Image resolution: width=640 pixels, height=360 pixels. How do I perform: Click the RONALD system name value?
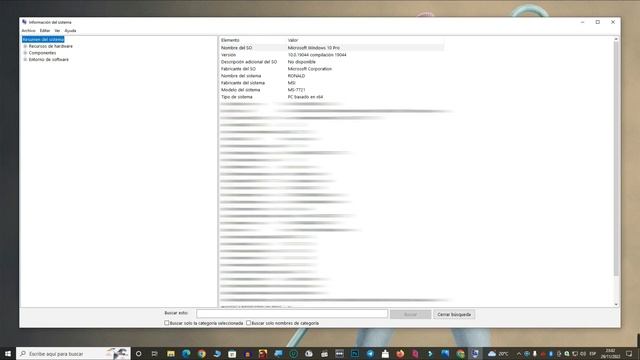[296, 76]
